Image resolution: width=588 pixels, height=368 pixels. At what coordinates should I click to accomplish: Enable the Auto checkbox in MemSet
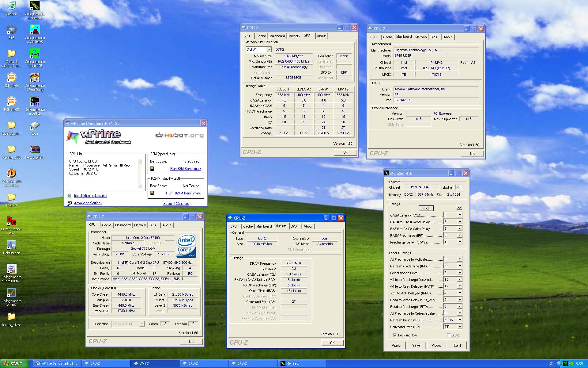pos(449,335)
